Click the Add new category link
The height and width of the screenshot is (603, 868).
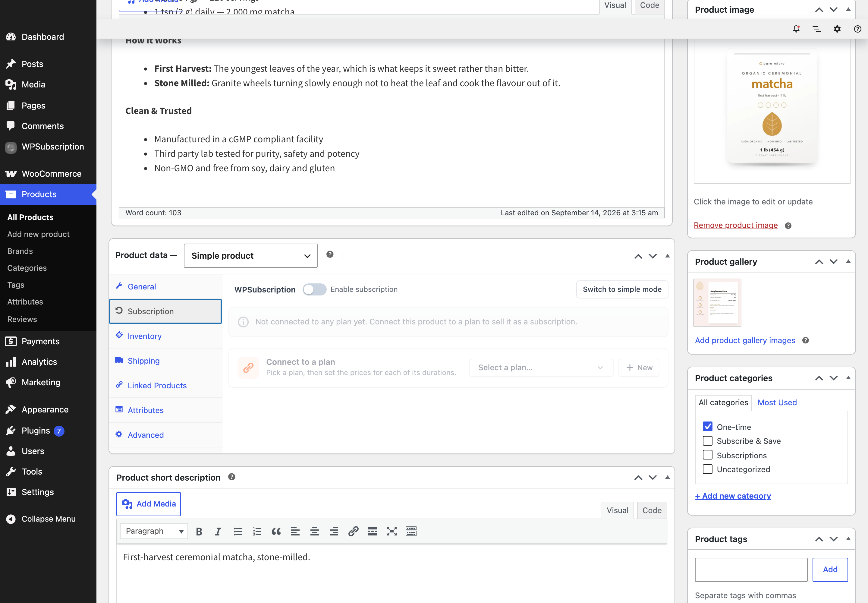(x=733, y=496)
